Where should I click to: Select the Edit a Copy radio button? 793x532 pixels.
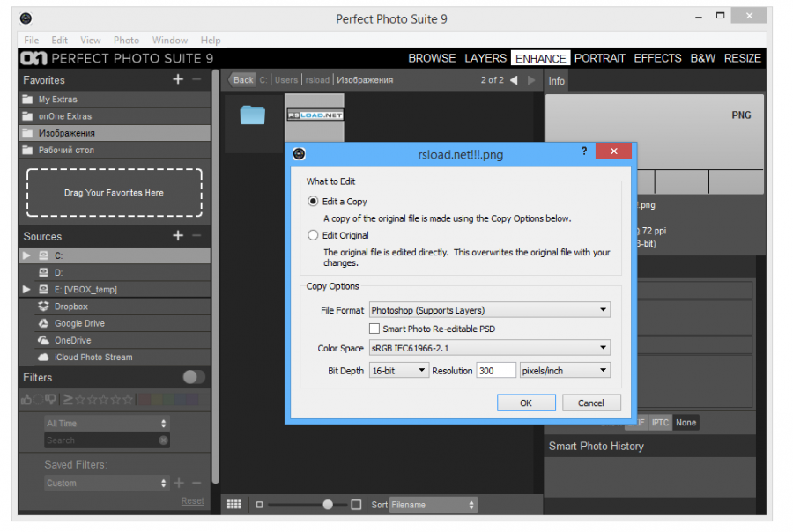click(x=313, y=202)
